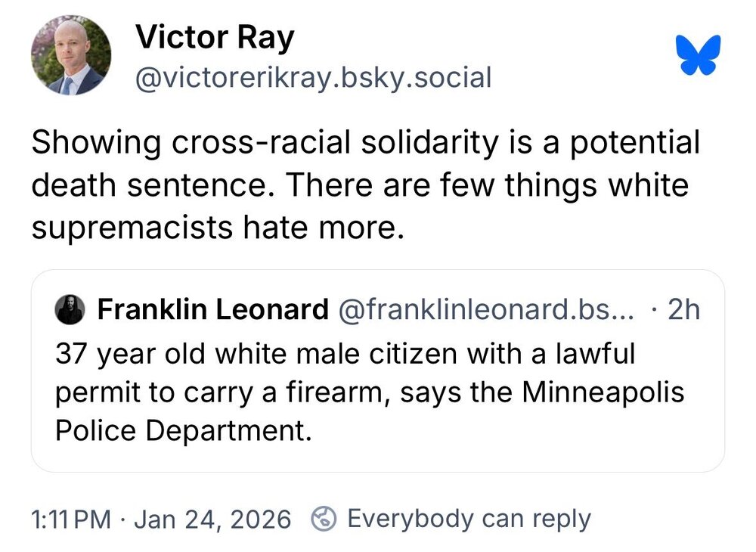Click 'supremacists hate more' text line
756x552 pixels.
coord(213,226)
